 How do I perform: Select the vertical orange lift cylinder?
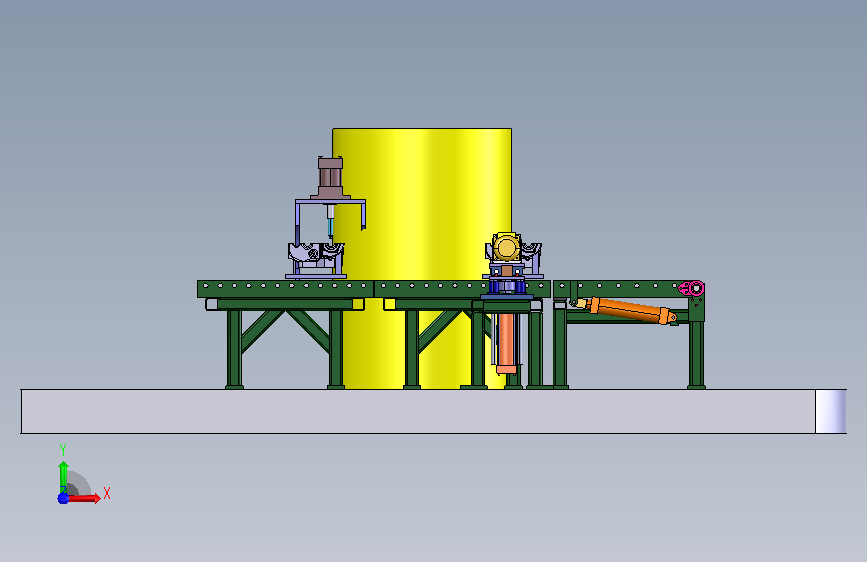click(506, 344)
